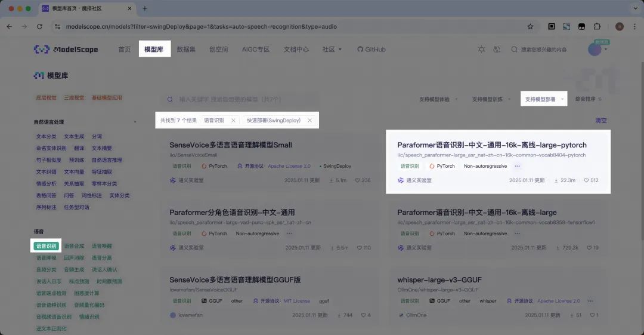The height and width of the screenshot is (335, 644).
Task: Collapse the 自然语言处理 category section
Action: click(135, 122)
